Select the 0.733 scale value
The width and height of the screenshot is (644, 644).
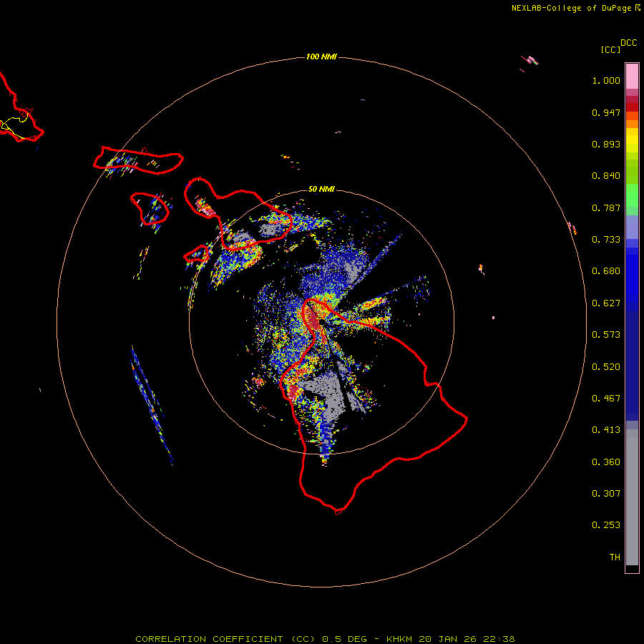pyautogui.click(x=606, y=240)
